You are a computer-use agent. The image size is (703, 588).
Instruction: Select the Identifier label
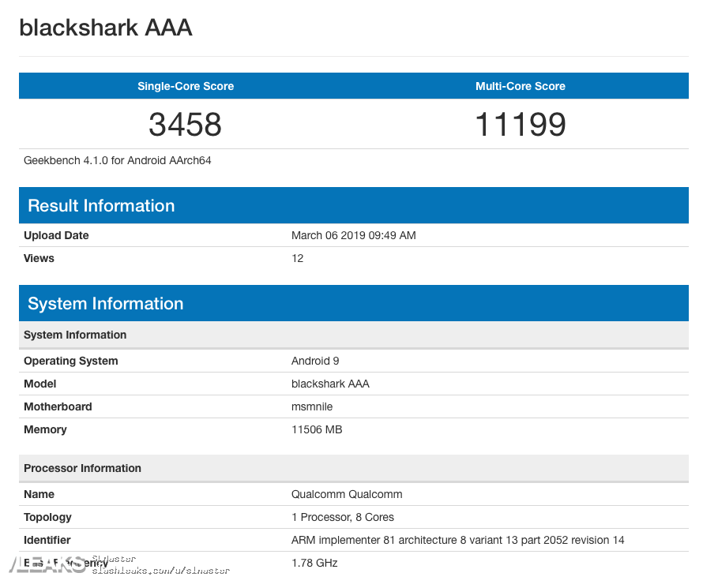[x=47, y=540]
